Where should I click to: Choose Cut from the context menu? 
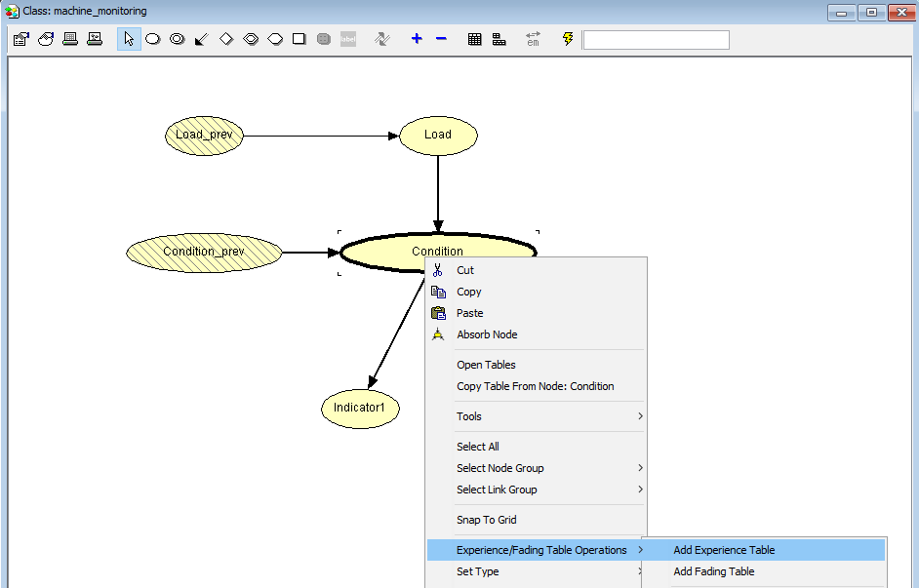[537, 270]
